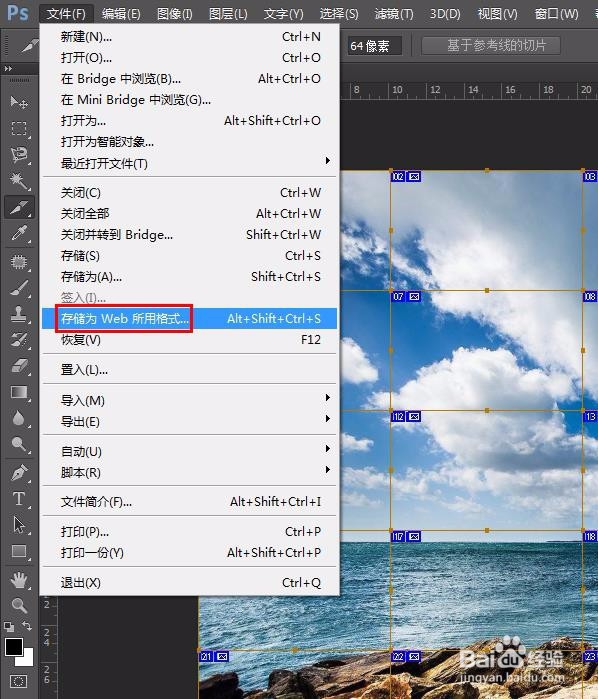Open the 文字(Y) menu
Image resolution: width=598 pixels, height=699 pixels.
(283, 14)
